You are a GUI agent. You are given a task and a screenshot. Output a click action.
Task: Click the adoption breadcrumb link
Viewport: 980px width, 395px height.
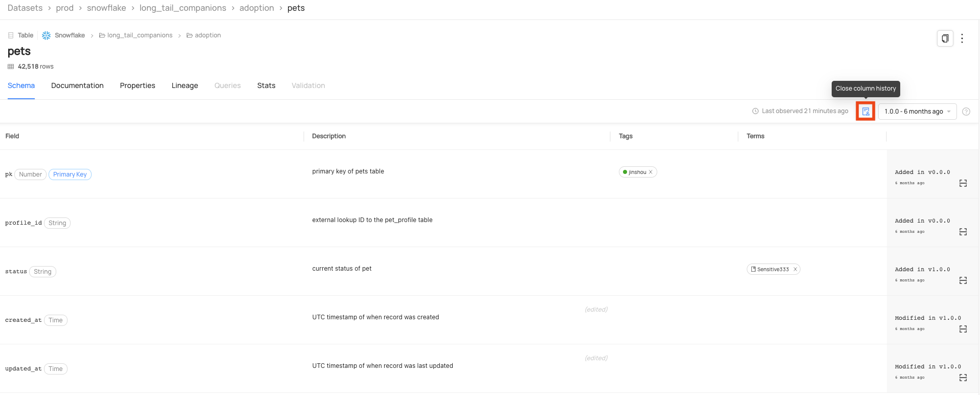pos(257,8)
